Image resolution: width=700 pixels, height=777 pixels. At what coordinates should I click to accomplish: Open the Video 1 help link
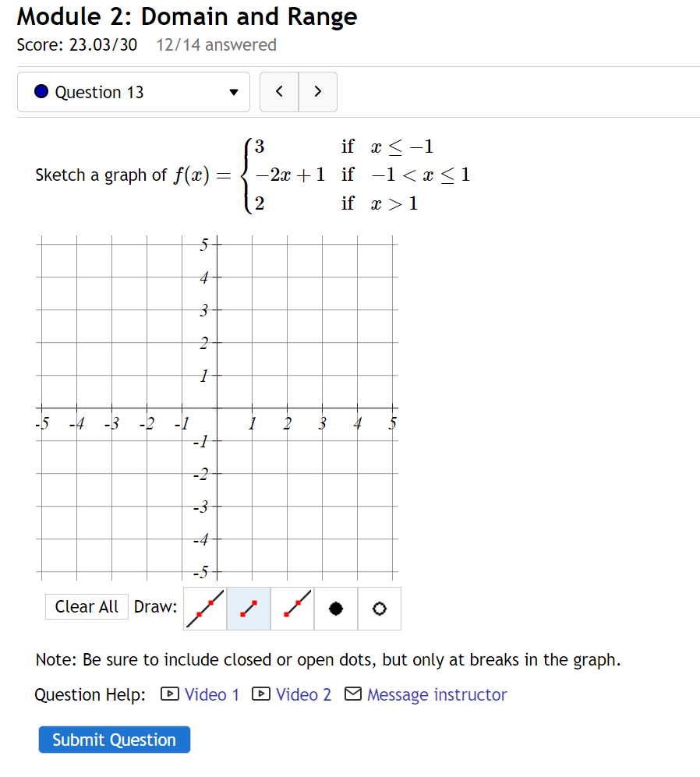point(210,694)
